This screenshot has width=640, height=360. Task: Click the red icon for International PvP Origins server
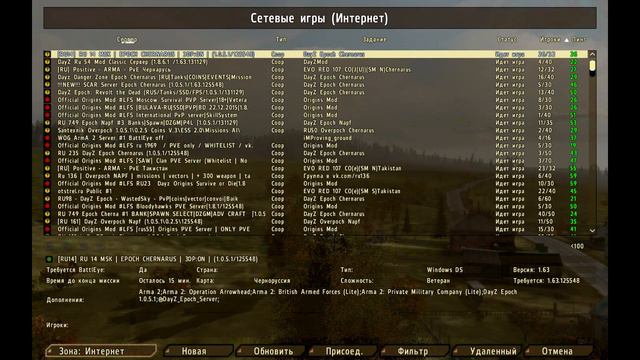47,115
